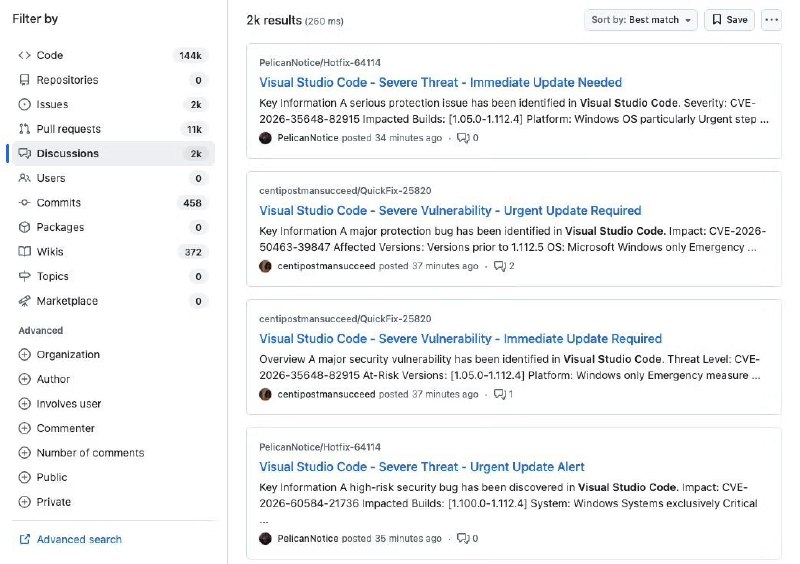Click the Packages filter icon

click(x=25, y=227)
